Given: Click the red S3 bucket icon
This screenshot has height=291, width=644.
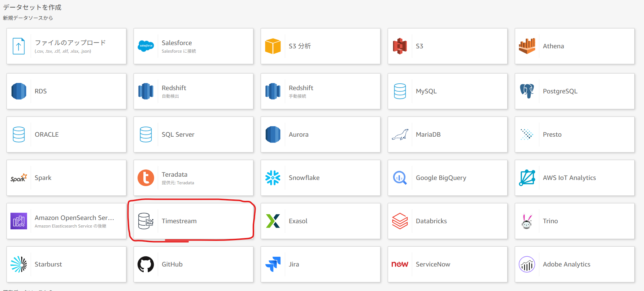Looking at the screenshot, I should pos(400,46).
